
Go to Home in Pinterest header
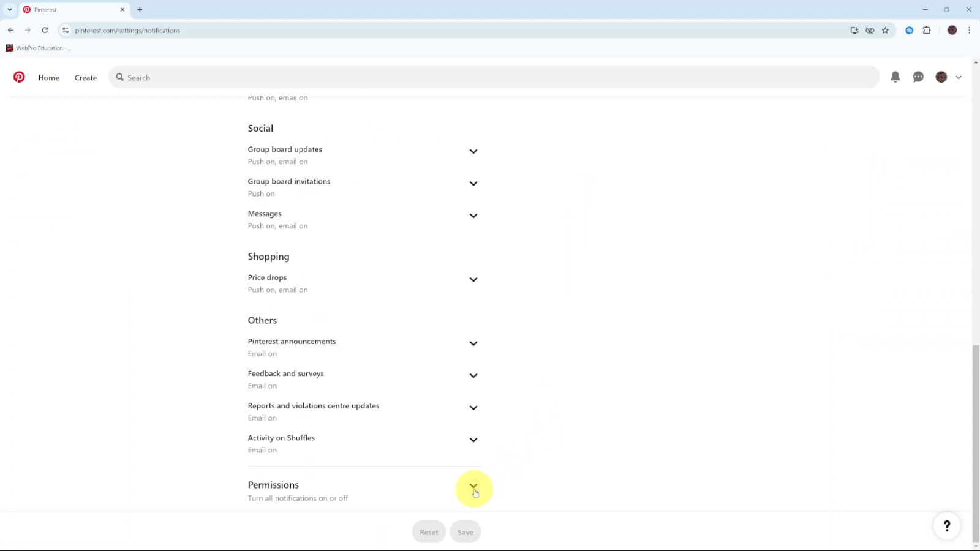point(49,78)
